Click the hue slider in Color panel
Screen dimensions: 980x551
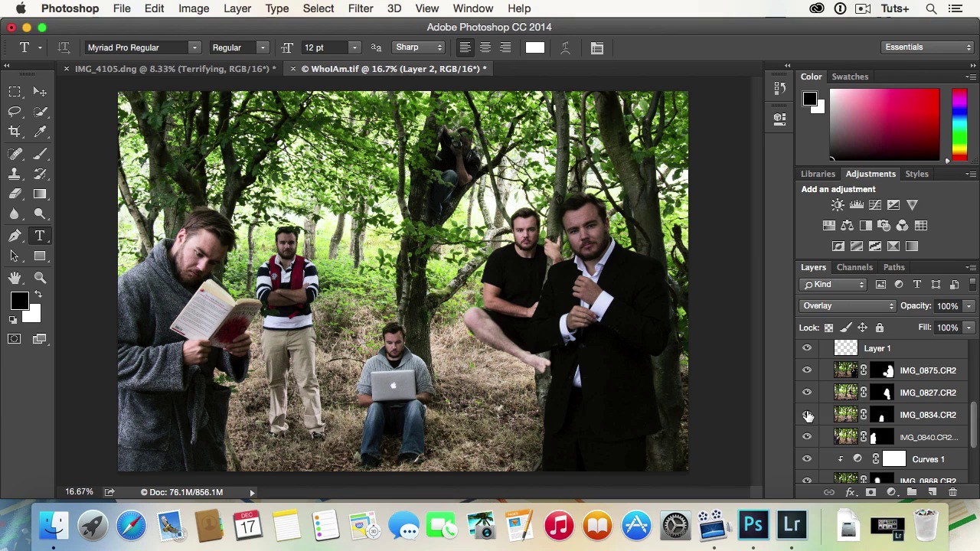(x=959, y=124)
